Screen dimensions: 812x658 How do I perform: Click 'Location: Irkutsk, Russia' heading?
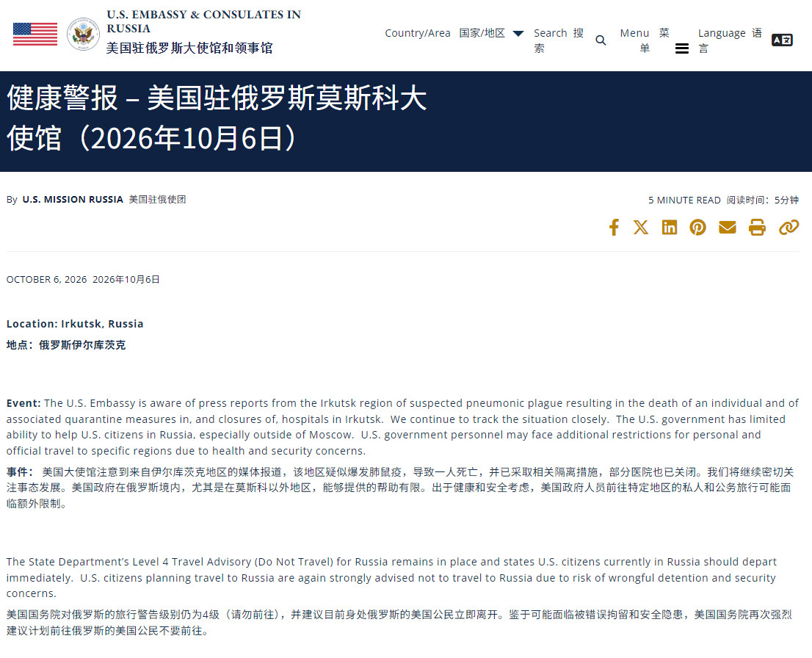75,324
